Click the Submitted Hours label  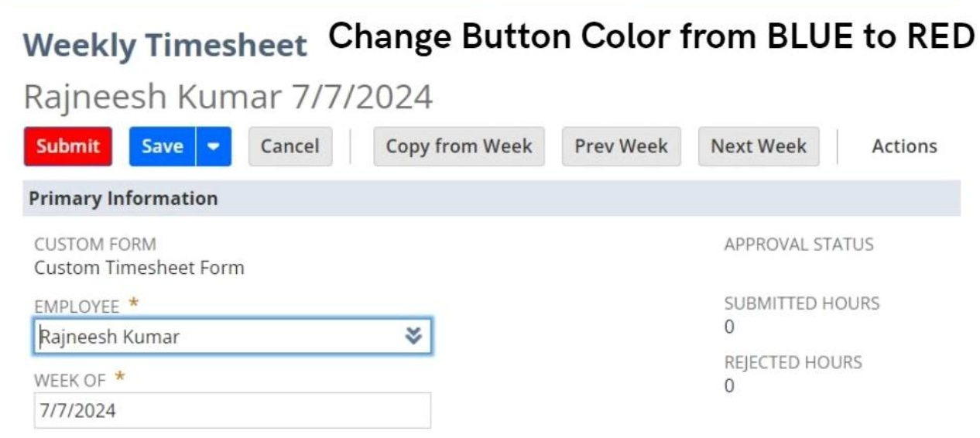(802, 303)
